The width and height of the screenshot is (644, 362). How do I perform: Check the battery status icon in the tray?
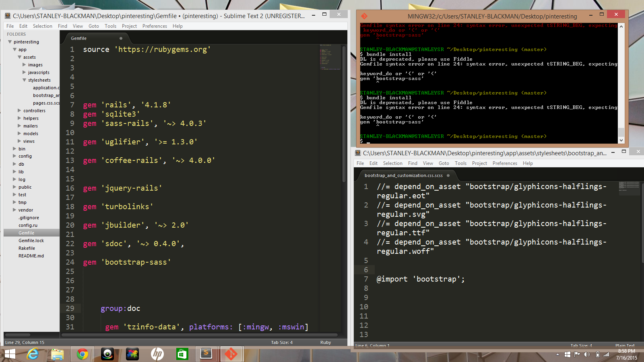point(597,354)
